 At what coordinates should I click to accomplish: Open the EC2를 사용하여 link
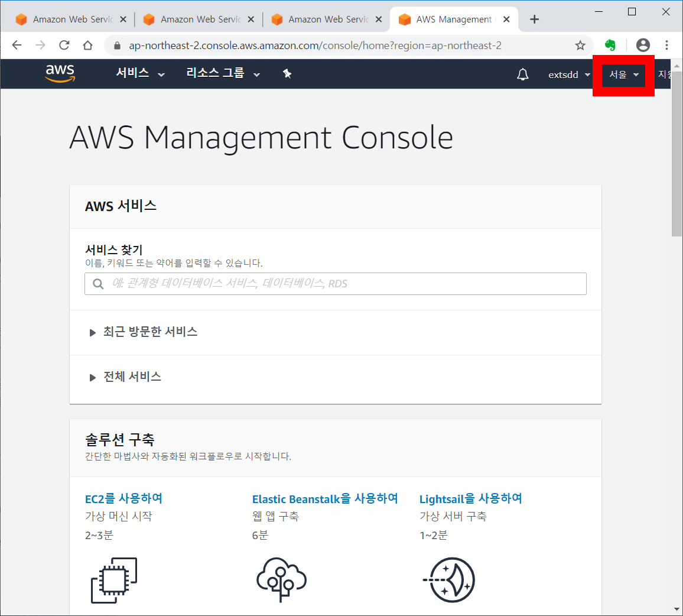(123, 498)
